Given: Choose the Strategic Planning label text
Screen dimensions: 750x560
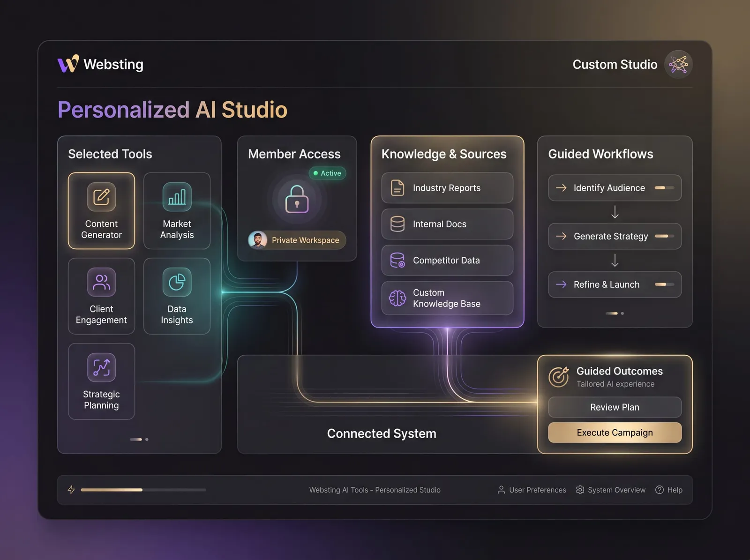Looking at the screenshot, I should tap(101, 400).
